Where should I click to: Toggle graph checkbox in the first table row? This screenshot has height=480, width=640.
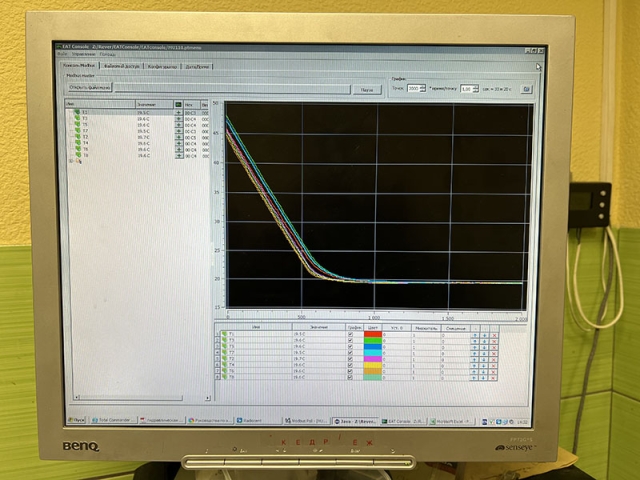click(x=349, y=335)
